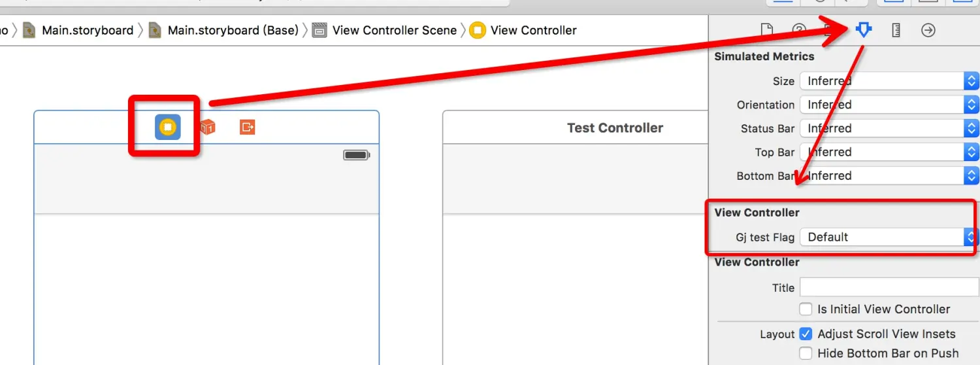The height and width of the screenshot is (365, 980).
Task: Check Is Initial View Controller
Action: pos(806,309)
